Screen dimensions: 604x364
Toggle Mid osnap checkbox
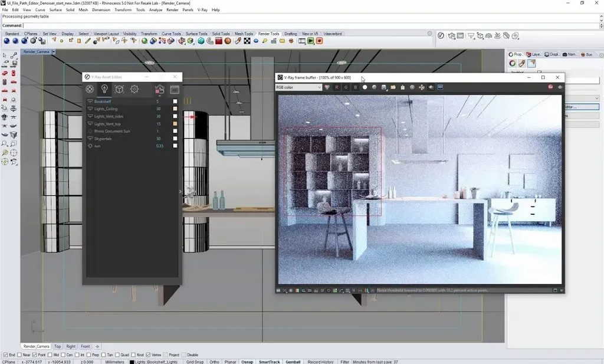coord(50,355)
